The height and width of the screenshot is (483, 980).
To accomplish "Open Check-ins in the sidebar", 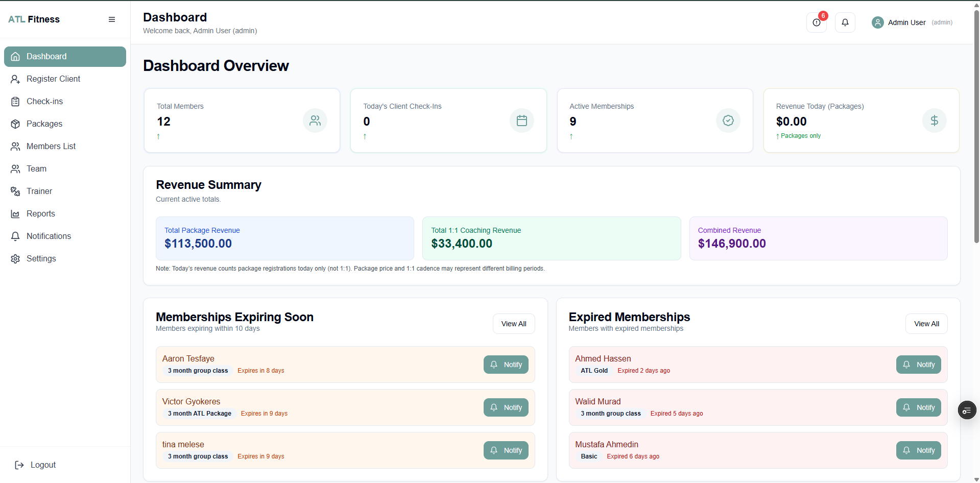I will tap(65, 102).
